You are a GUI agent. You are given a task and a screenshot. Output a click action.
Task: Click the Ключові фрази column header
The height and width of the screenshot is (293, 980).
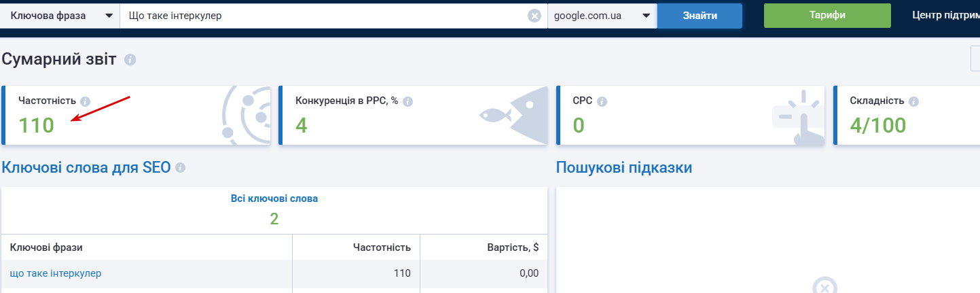(x=46, y=247)
